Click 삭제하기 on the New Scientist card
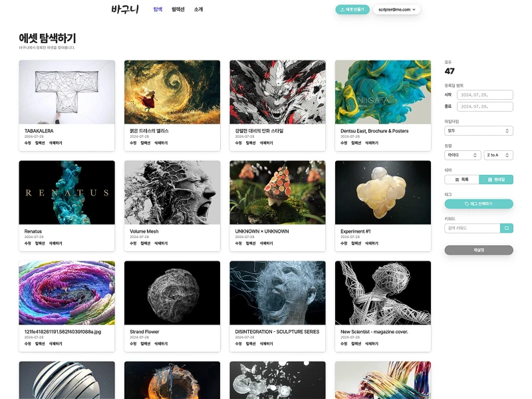This screenshot has height=399, width=532. [x=372, y=344]
